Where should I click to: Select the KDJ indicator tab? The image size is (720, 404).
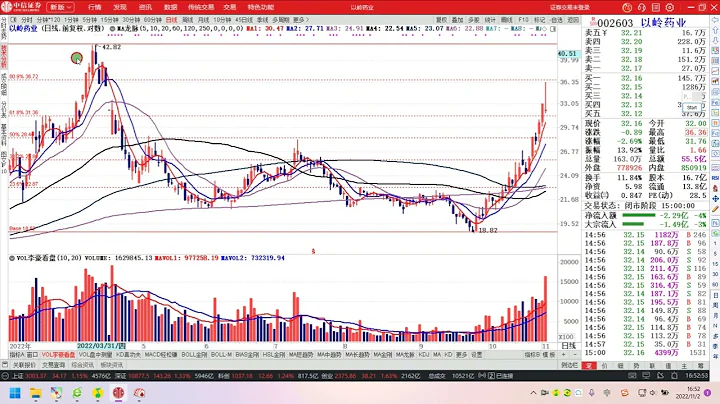coord(424,355)
